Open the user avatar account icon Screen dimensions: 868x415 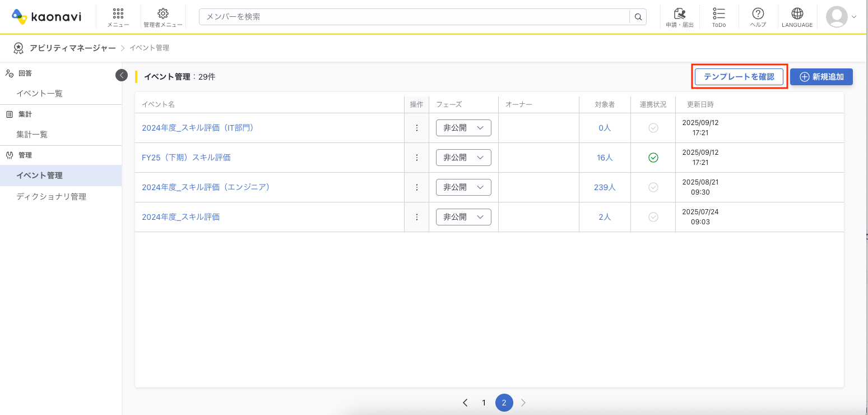[836, 17]
